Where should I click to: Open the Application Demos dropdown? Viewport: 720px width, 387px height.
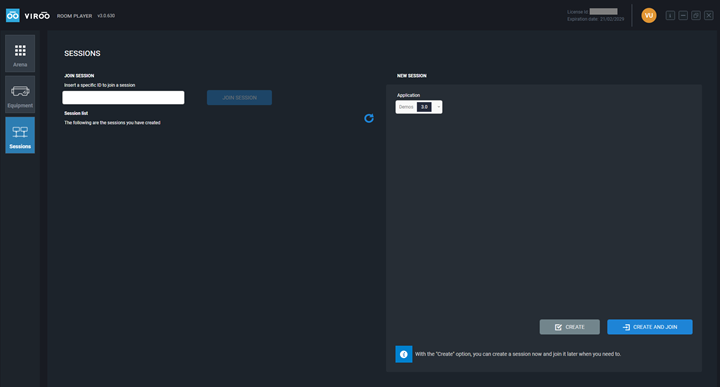[x=419, y=107]
